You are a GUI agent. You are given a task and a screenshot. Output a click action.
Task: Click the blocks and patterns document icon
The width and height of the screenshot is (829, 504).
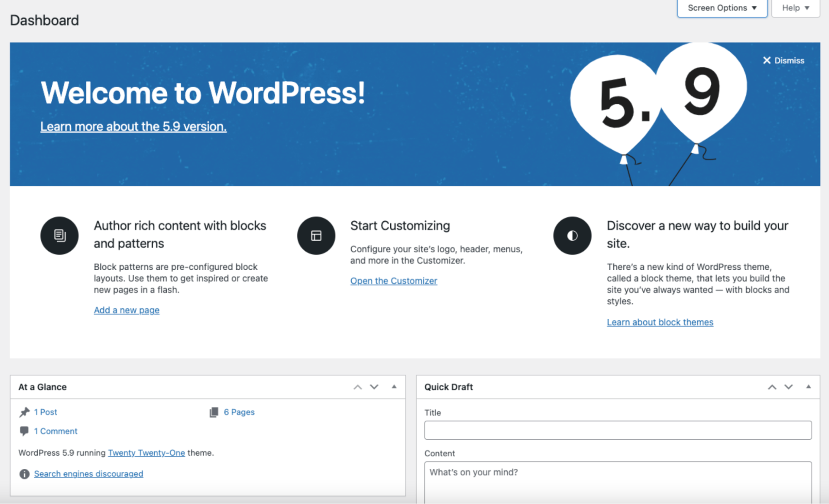pos(59,235)
